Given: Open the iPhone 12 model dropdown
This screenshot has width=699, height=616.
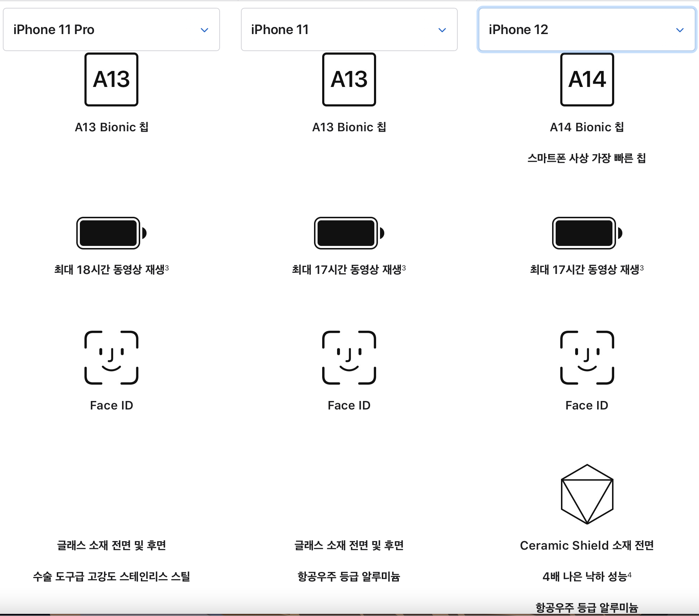Looking at the screenshot, I should pyautogui.click(x=587, y=29).
